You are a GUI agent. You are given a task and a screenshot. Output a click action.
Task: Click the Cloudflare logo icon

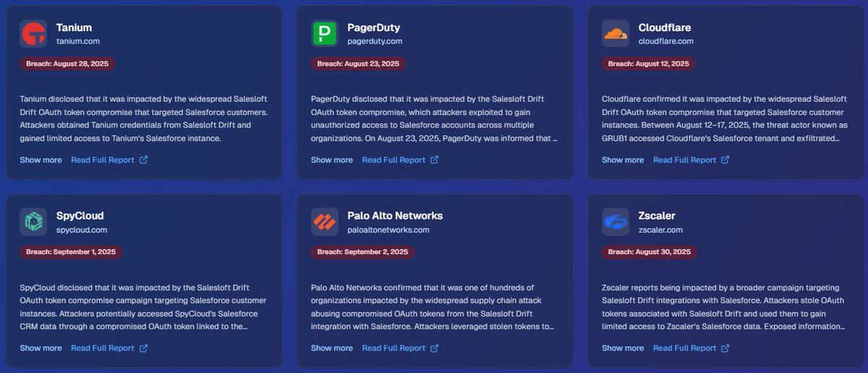point(616,34)
